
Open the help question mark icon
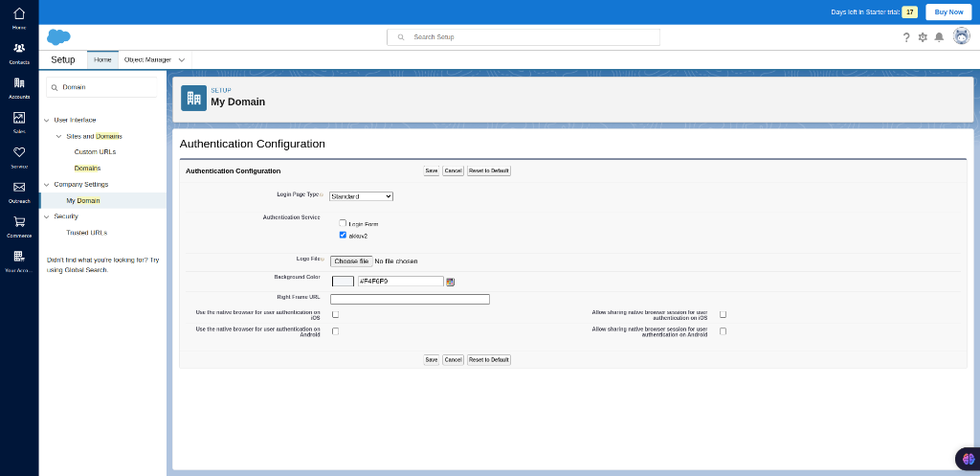[x=906, y=37]
